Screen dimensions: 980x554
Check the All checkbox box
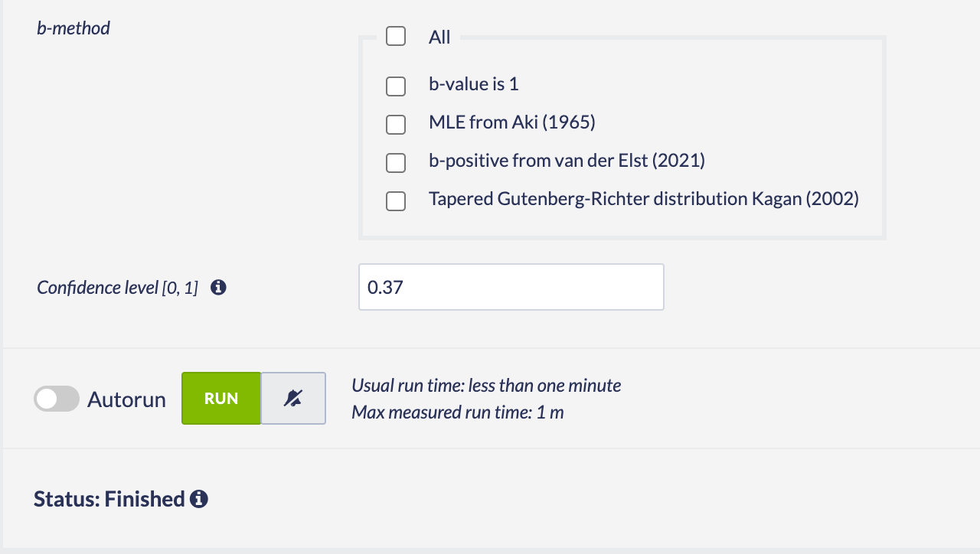tap(396, 37)
